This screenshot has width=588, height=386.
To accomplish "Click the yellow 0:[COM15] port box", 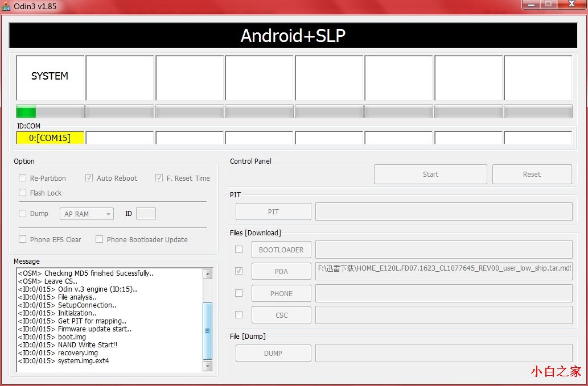I will tap(50, 138).
